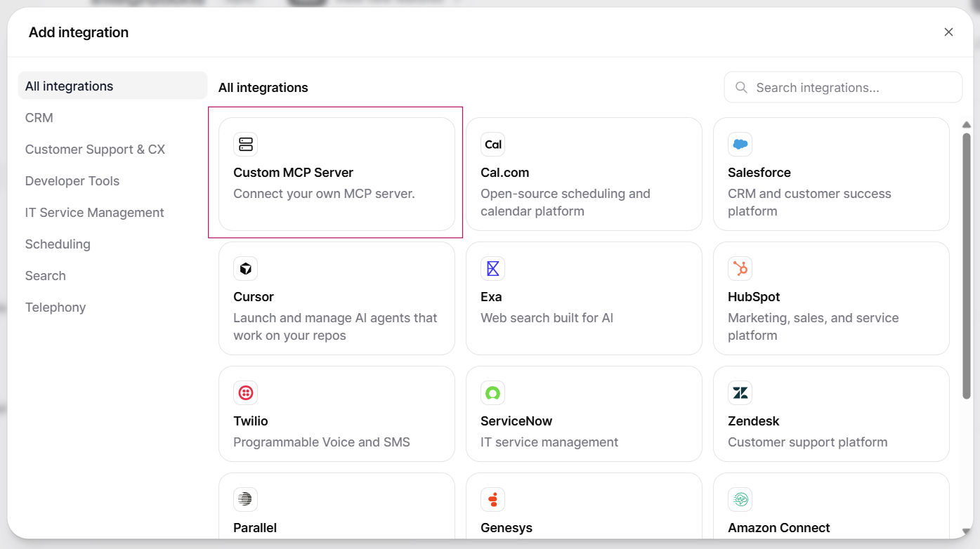Click the Cal.com integration icon
Image resolution: width=980 pixels, height=549 pixels.
tap(492, 143)
